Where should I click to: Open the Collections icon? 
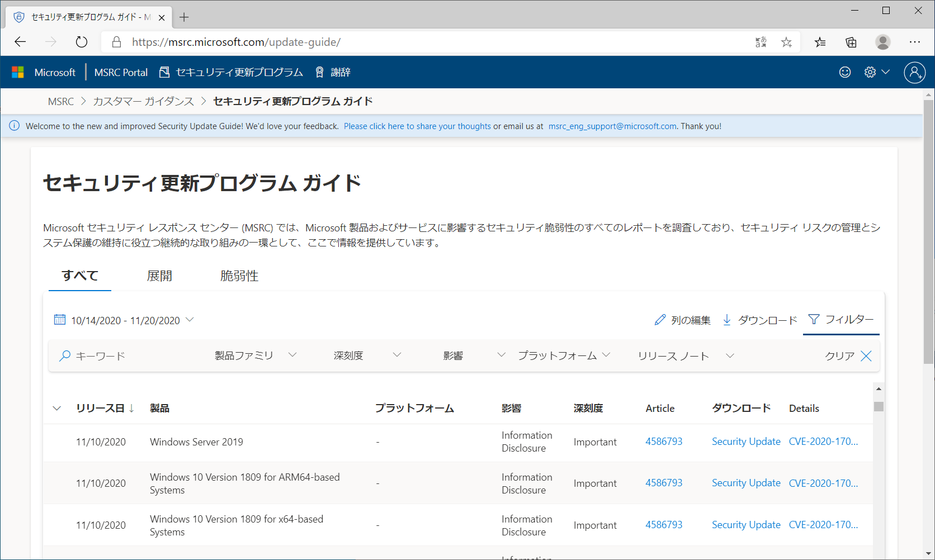point(851,42)
